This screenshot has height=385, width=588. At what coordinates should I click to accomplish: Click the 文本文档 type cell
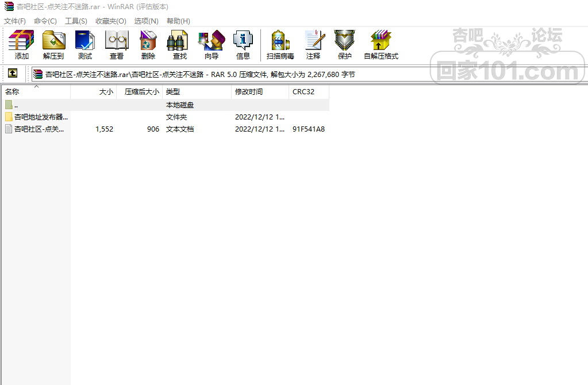[x=180, y=129]
